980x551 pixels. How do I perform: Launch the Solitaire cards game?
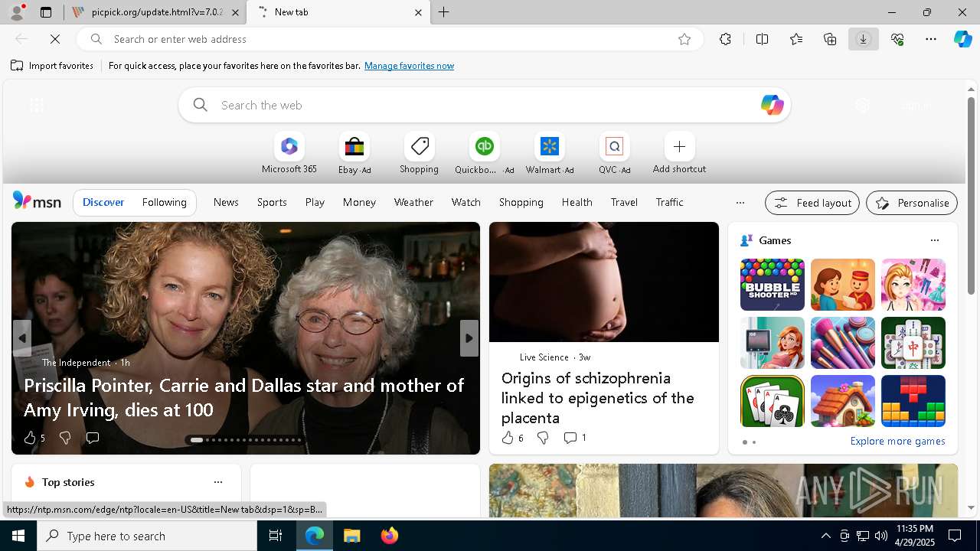pos(773,401)
